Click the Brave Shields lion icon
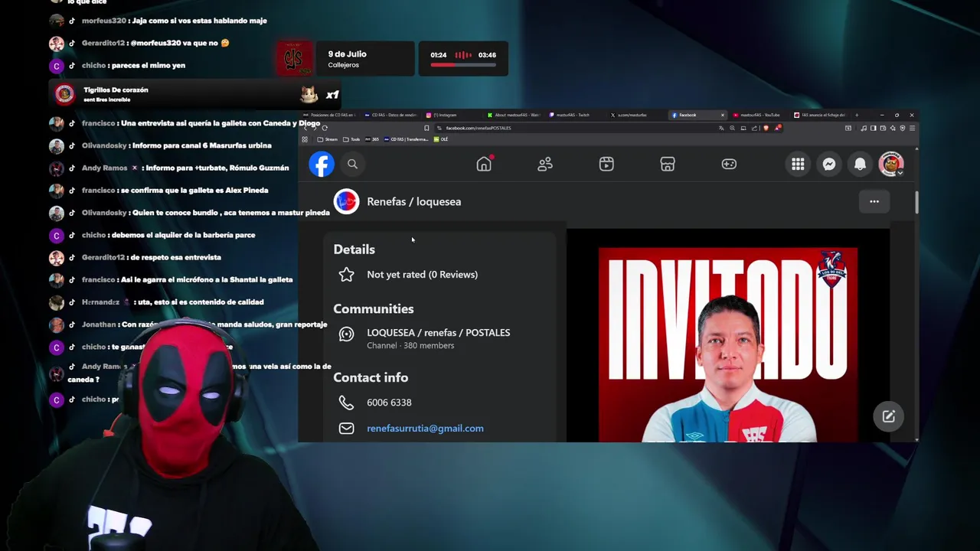Viewport: 980px width, 551px height. (766, 128)
